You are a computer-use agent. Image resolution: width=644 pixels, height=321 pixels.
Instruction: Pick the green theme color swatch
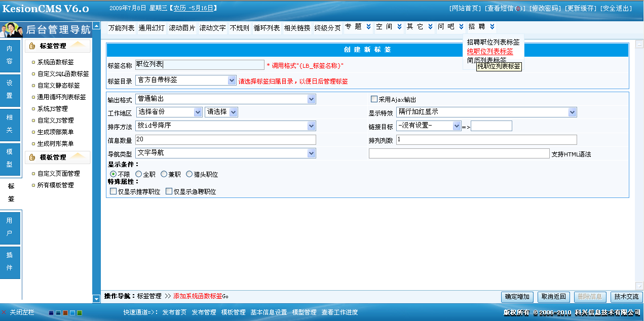[80, 313]
